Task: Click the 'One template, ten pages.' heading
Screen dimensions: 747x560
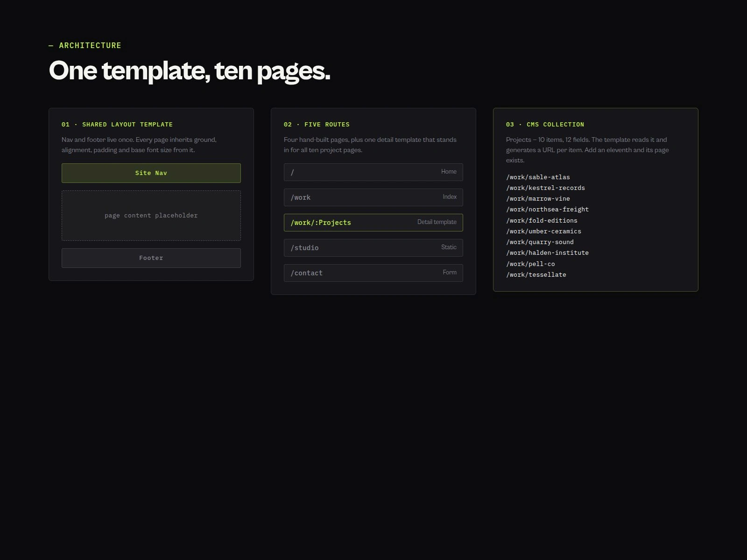Action: pos(190,71)
